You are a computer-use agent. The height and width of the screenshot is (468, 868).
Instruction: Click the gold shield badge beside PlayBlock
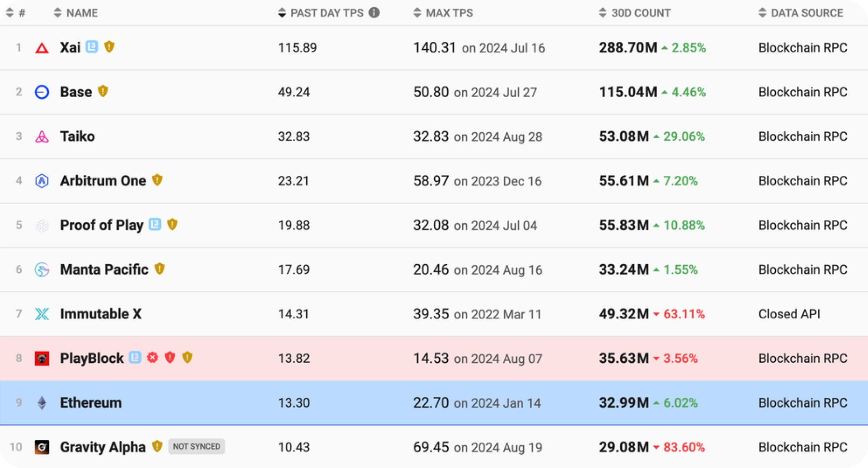click(187, 357)
